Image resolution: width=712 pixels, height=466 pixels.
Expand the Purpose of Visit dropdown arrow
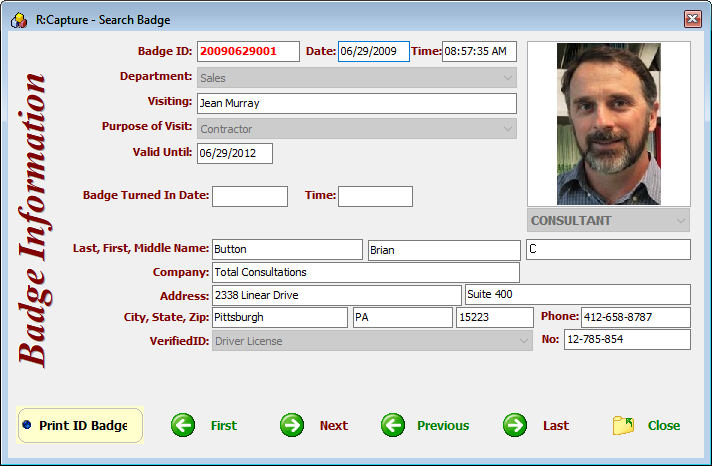click(x=508, y=129)
